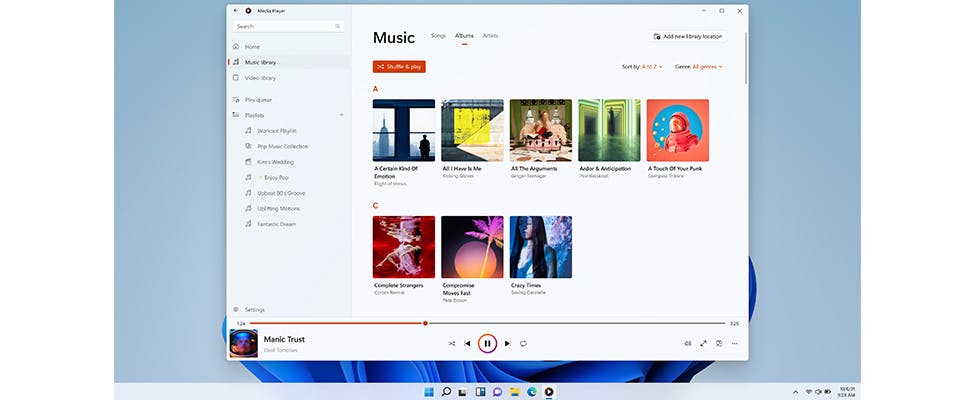This screenshot has height=400, width=970.
Task: Open album Compromise Moves Fast
Action: [472, 247]
